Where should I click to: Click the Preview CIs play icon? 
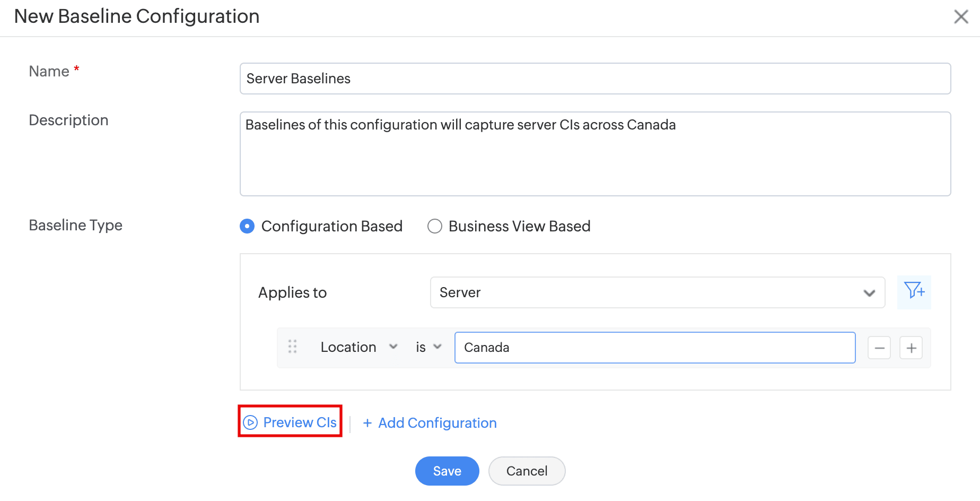(x=250, y=422)
